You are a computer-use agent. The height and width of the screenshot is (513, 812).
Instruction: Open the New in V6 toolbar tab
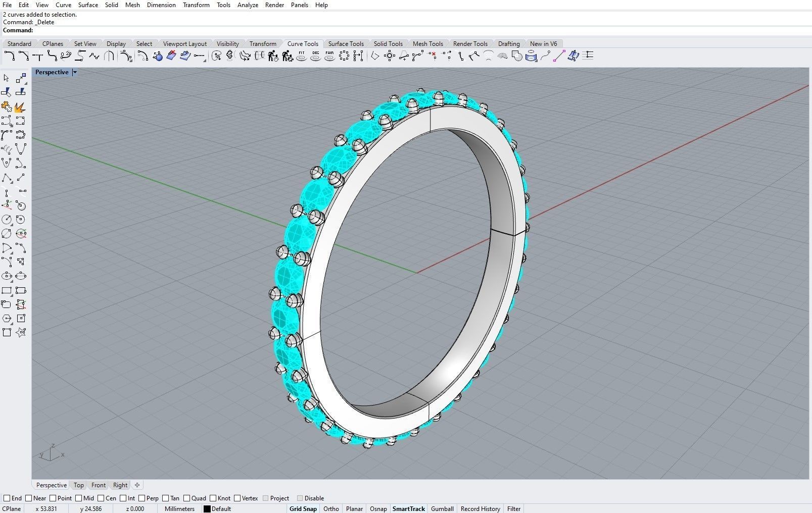(544, 44)
